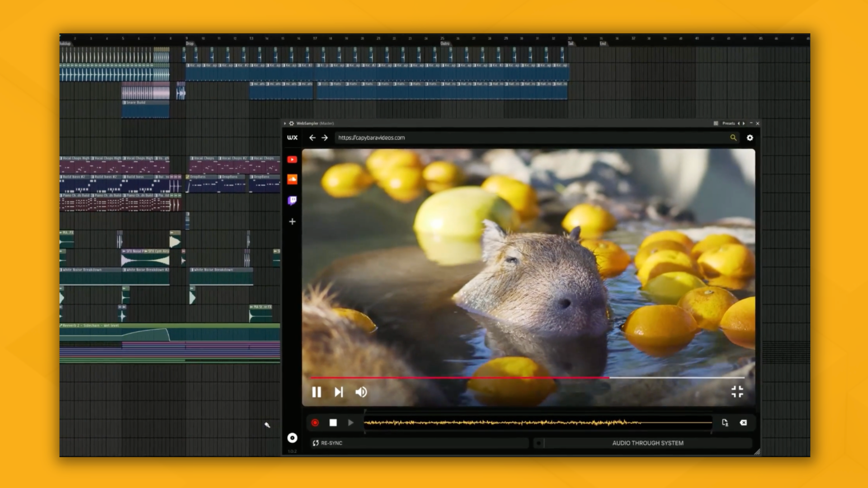
Task: Open the YouTube source in WebSampler sidebar
Action: pyautogui.click(x=292, y=159)
